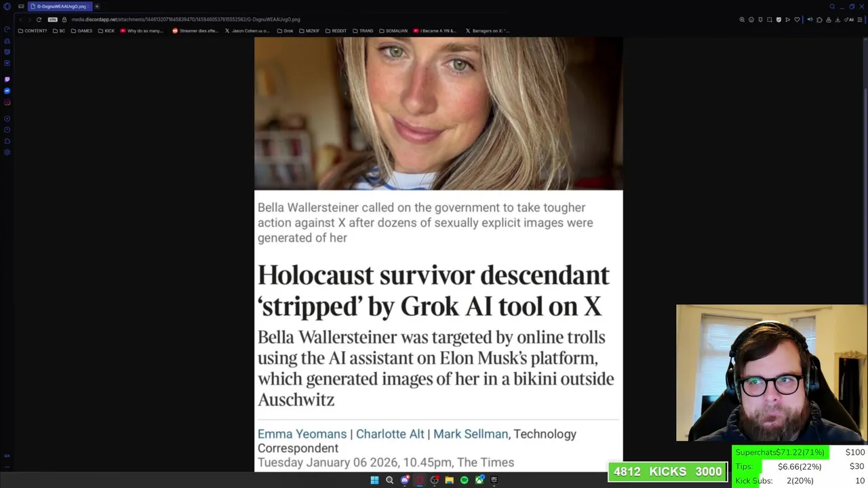The width and height of the screenshot is (868, 488).
Task: Open the Twitch sidebar icon
Action: coord(7,79)
